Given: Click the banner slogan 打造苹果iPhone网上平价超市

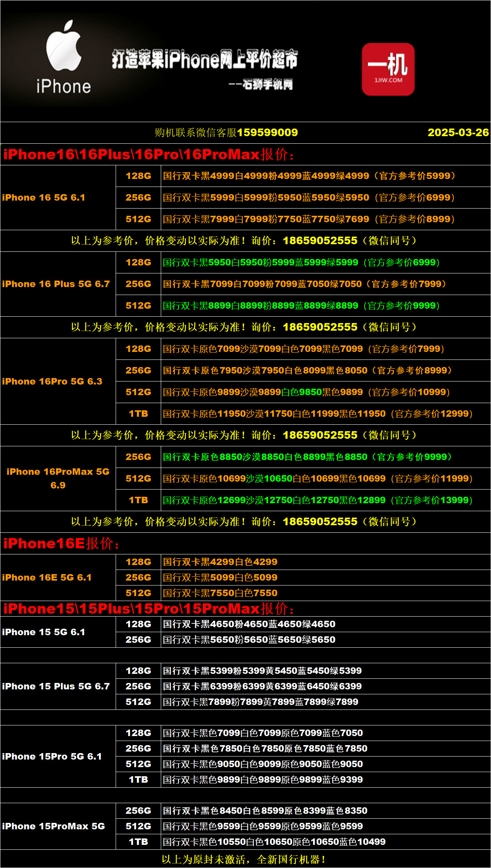Looking at the screenshot, I should point(205,59).
